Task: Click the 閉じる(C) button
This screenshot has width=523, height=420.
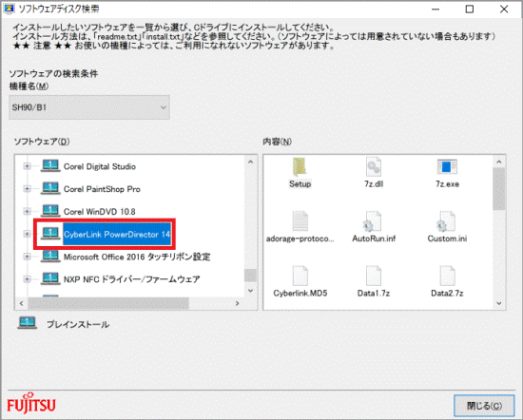Action: 484,406
